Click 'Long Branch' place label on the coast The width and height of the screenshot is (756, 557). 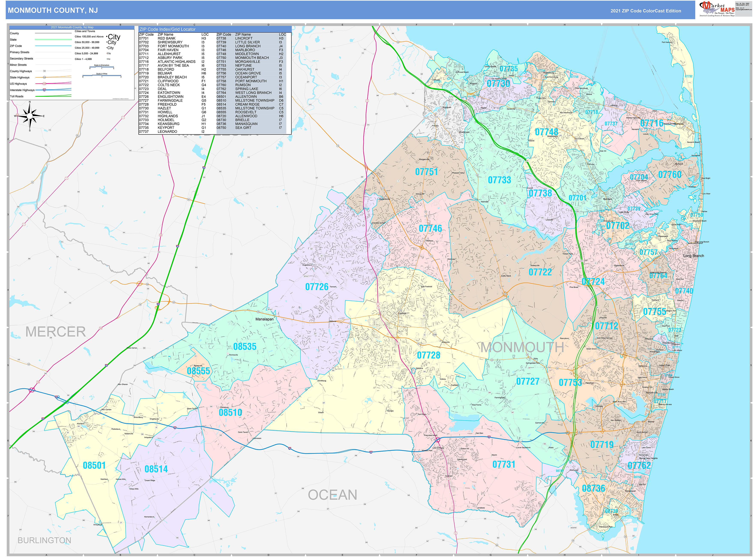click(694, 256)
